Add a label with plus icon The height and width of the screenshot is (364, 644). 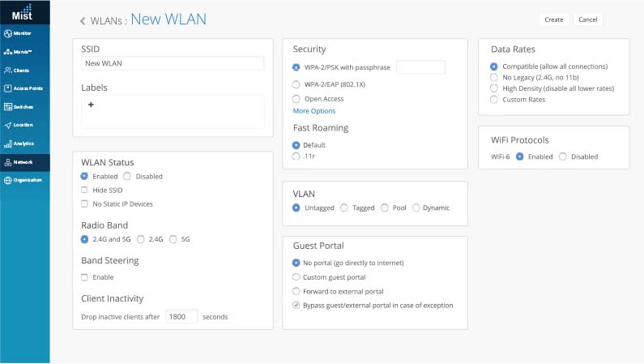coord(91,105)
